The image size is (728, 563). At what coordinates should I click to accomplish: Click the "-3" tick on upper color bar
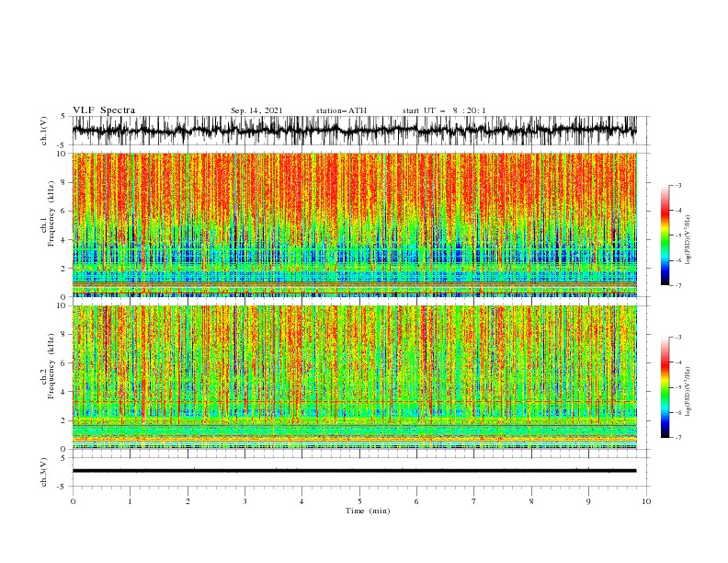[678, 185]
